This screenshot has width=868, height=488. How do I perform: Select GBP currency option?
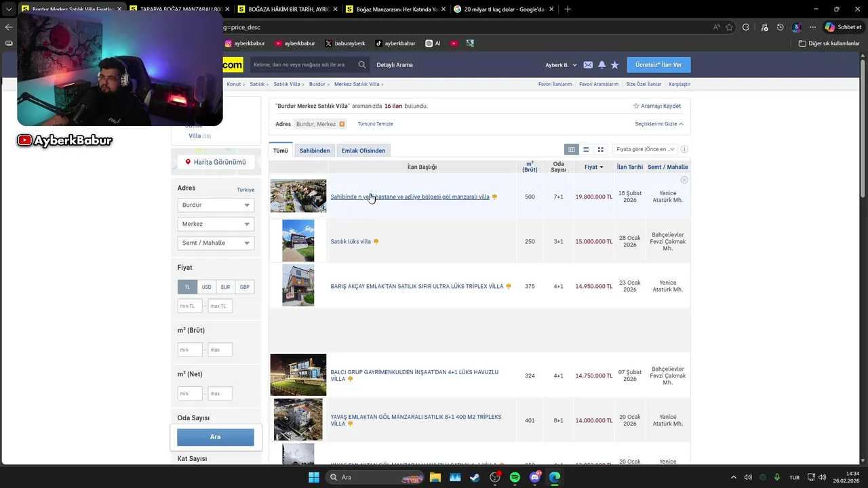[244, 287]
